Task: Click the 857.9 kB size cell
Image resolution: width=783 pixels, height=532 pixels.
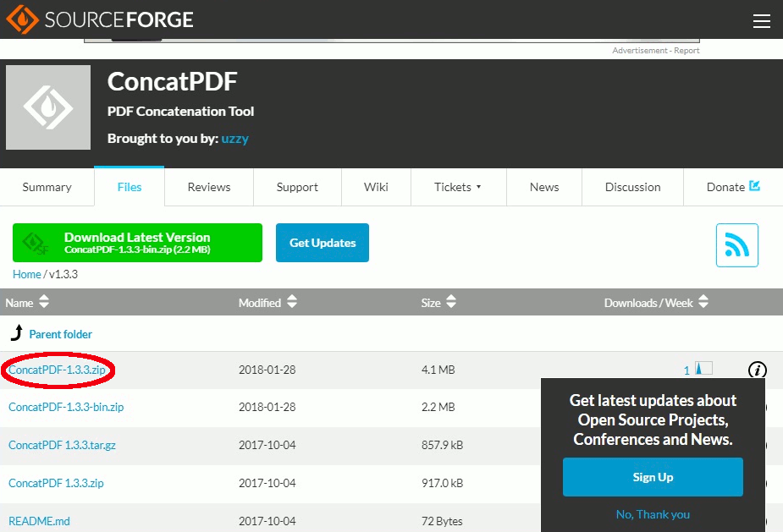Action: [x=442, y=445]
